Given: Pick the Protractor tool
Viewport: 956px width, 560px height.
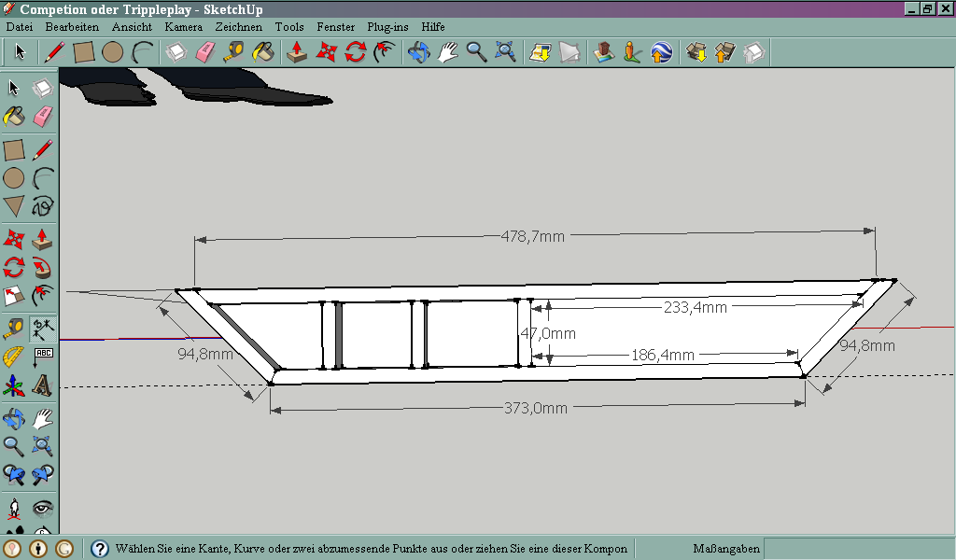Looking at the screenshot, I should pyautogui.click(x=14, y=357).
